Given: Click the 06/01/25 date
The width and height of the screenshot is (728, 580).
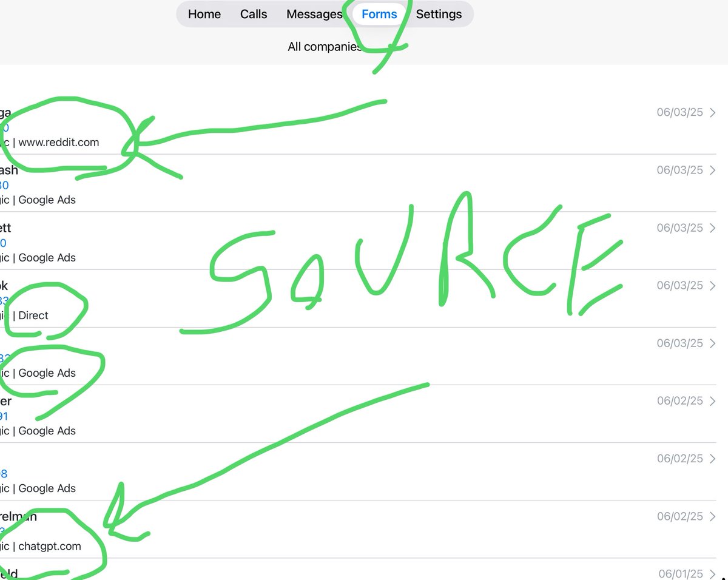Looking at the screenshot, I should [681, 574].
